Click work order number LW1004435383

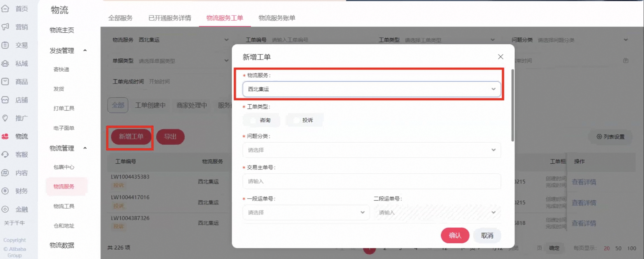click(130, 177)
